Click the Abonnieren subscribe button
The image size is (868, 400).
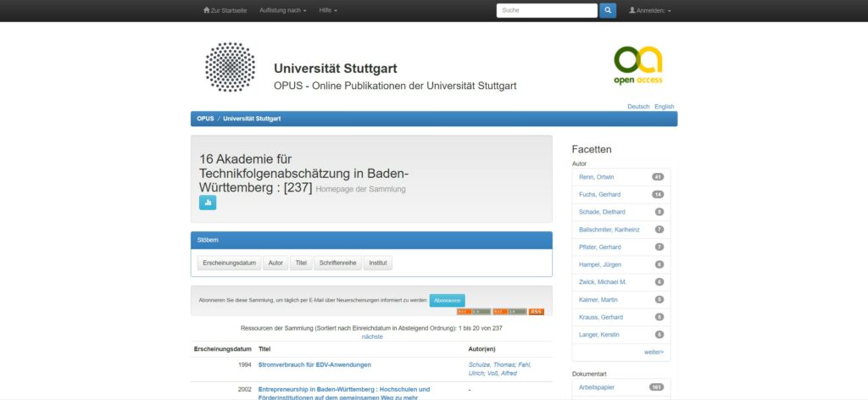point(448,300)
